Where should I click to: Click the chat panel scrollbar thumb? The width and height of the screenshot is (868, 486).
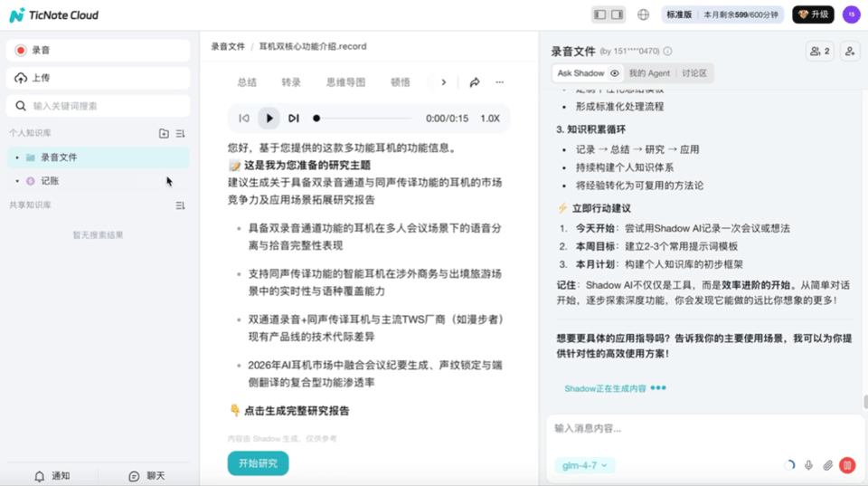(x=865, y=401)
